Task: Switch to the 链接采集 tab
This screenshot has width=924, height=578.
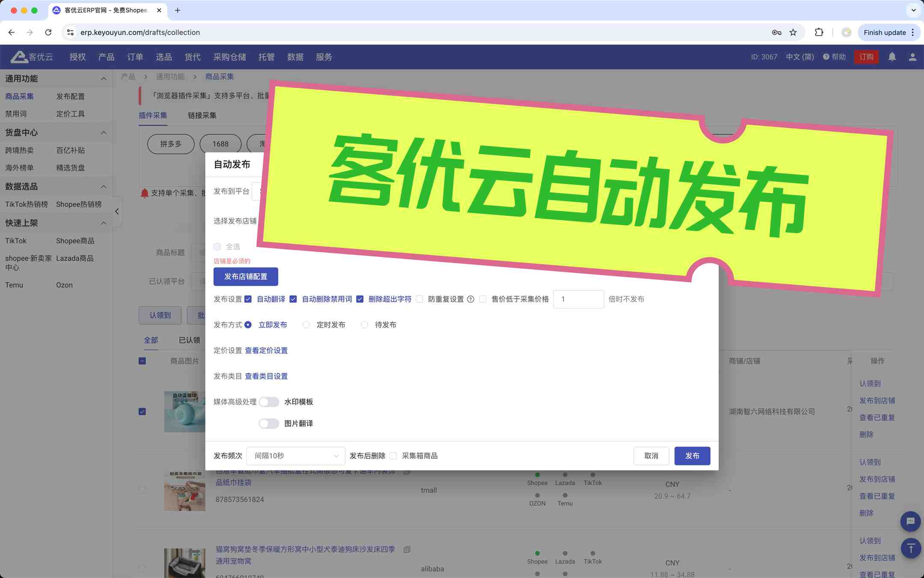Action: pyautogui.click(x=202, y=116)
